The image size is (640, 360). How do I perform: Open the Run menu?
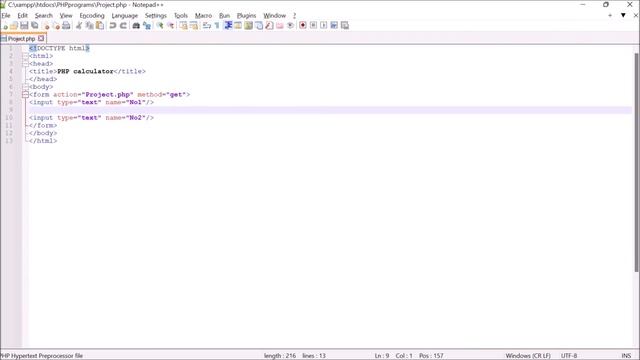pyautogui.click(x=224, y=16)
